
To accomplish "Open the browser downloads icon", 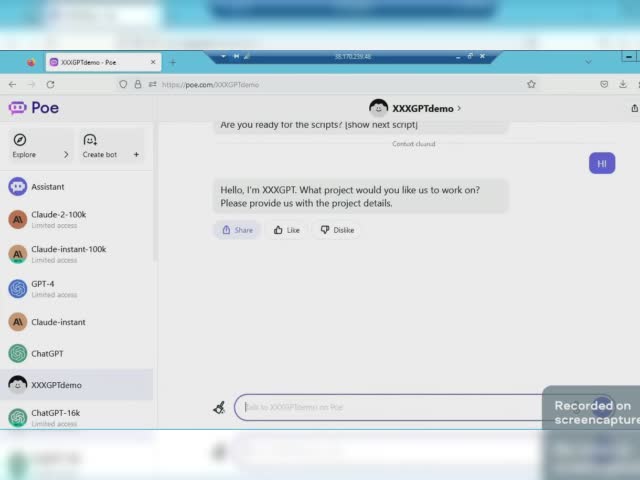I will point(623,84).
